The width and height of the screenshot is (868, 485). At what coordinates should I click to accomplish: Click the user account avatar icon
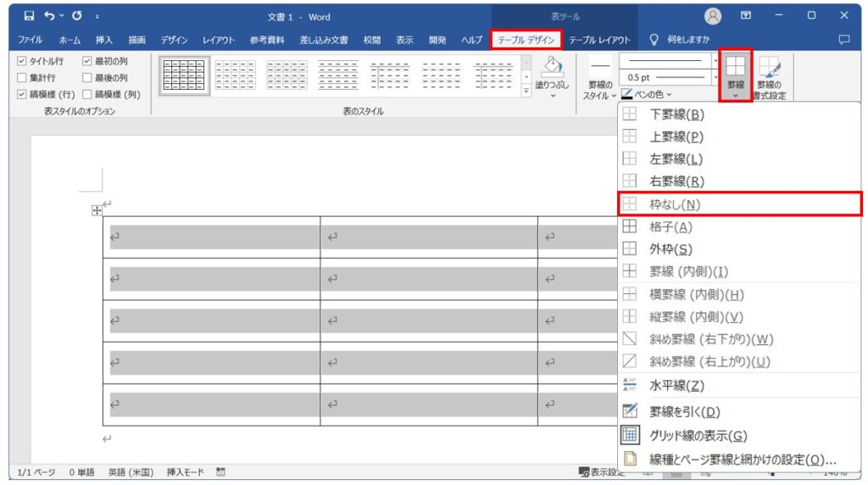click(x=713, y=17)
